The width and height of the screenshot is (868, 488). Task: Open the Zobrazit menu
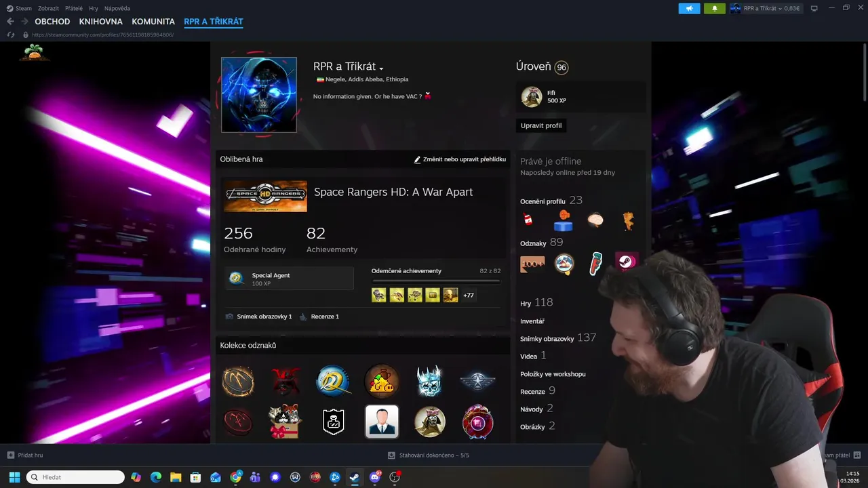48,8
